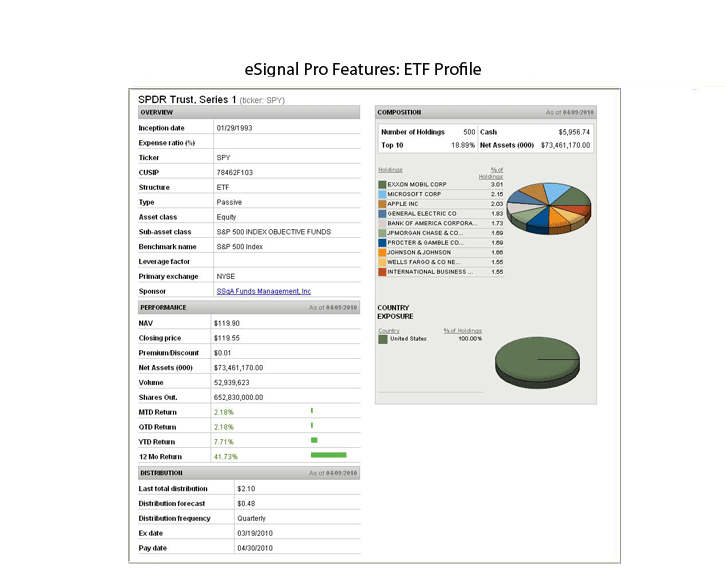Select the Procter & Gamble dark blue swatch
This screenshot has width=725, height=580.
click(382, 243)
